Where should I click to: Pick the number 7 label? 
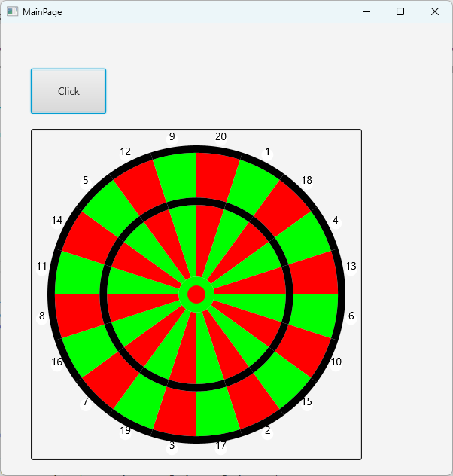point(86,401)
